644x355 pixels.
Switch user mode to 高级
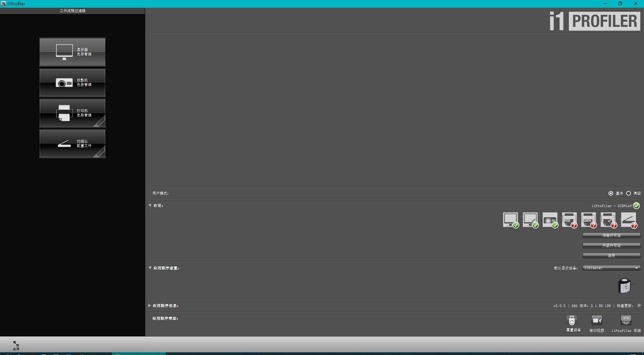pyautogui.click(x=629, y=193)
